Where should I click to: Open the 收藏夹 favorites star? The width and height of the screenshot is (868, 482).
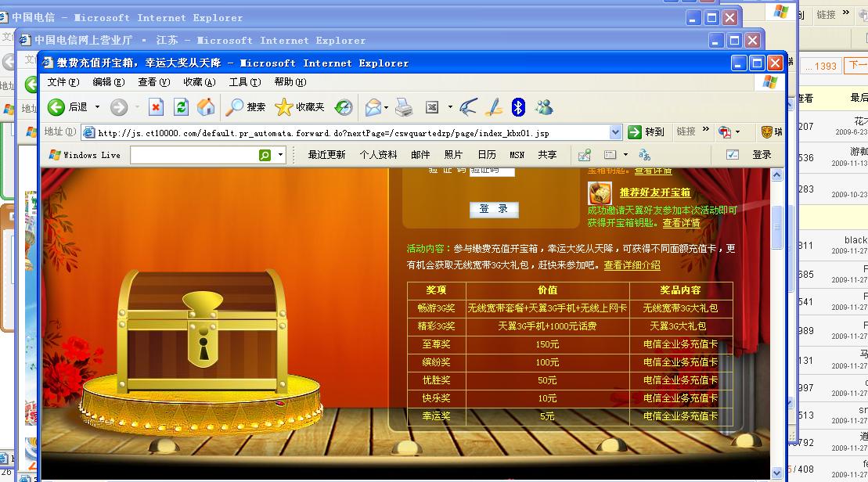(300, 106)
